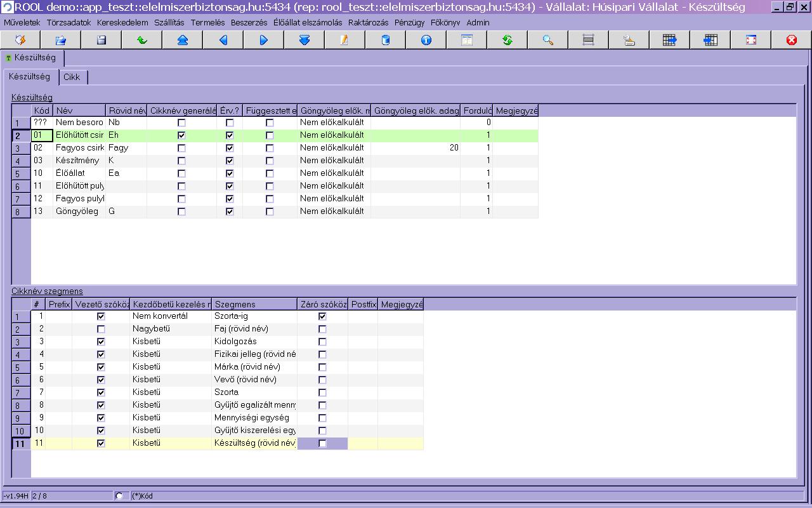This screenshot has height=508, width=812.
Task: Toggle Cikknév generálás checkbox for row 01
Action: click(181, 135)
